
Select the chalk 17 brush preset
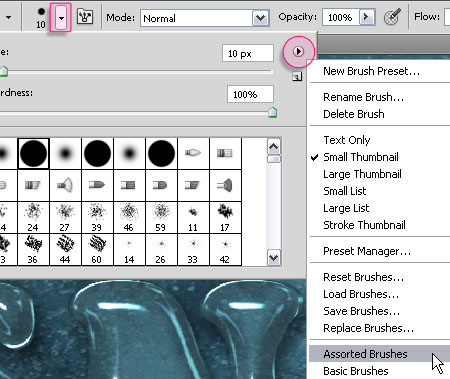225,217
